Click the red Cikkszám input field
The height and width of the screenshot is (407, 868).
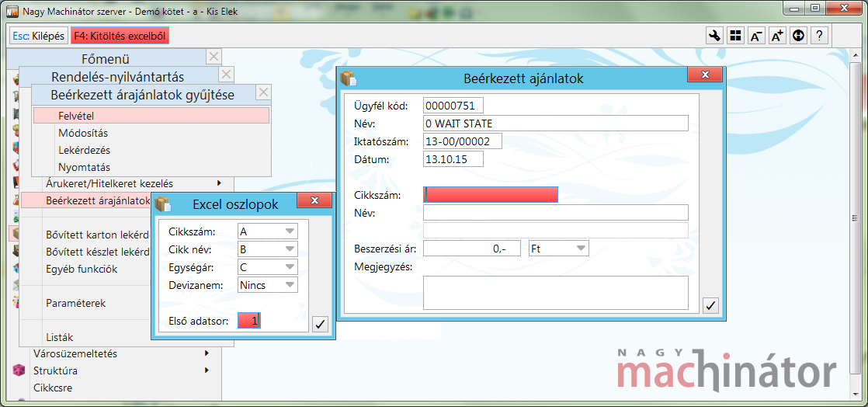(x=491, y=195)
